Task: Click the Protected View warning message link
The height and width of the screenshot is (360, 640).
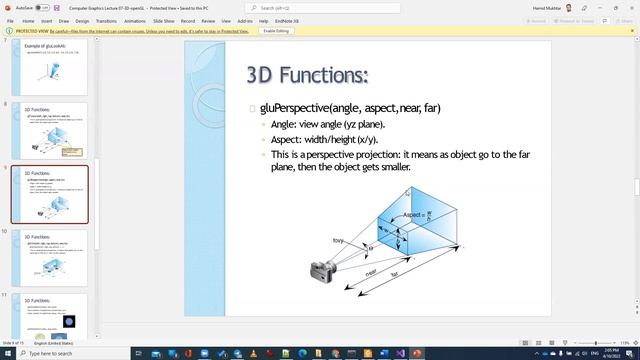Action: pyautogui.click(x=149, y=31)
